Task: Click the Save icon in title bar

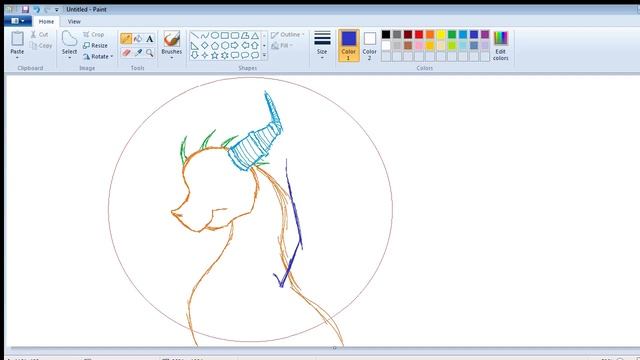Action: pyautogui.click(x=25, y=9)
